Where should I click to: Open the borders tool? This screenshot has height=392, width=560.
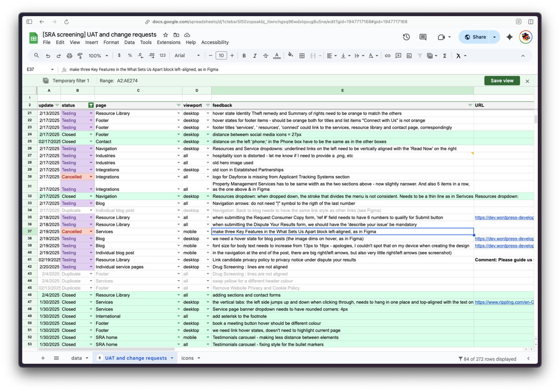302,56
